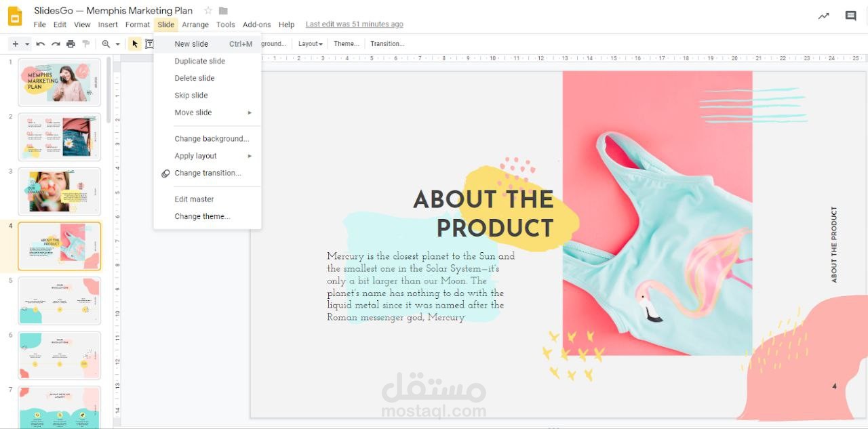Choose Change background... menu entry
The image size is (868, 429).
(x=208, y=139)
